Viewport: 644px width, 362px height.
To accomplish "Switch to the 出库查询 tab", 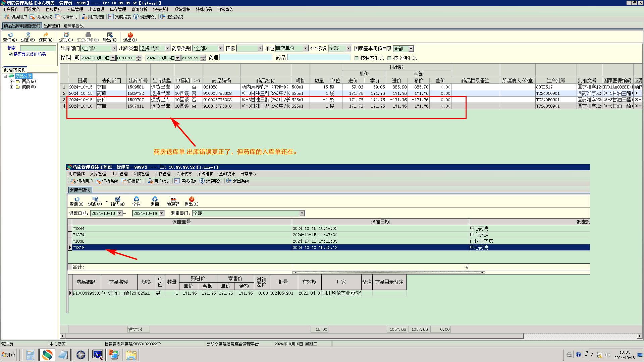I will point(52,26).
